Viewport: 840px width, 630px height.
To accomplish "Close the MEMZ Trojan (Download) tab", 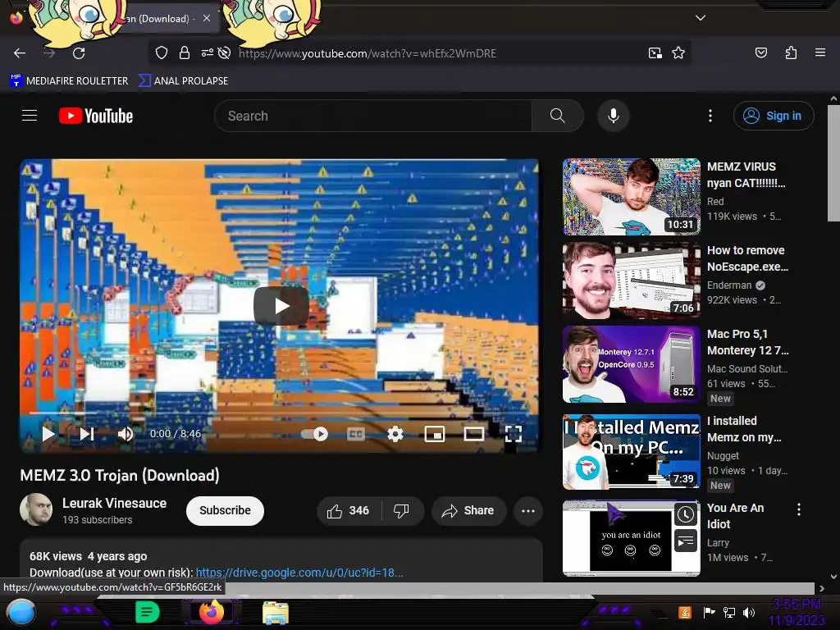I will [206, 18].
